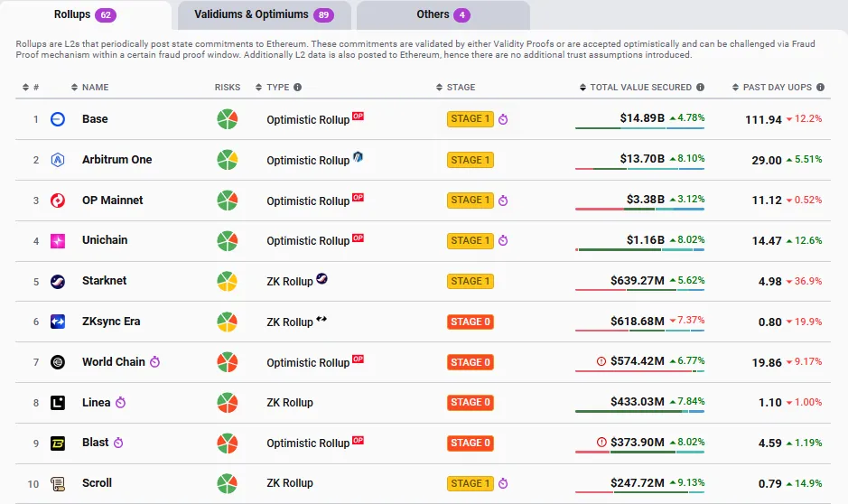Sort by Total Value Secured
Image resolution: width=848 pixels, height=504 pixels.
636,87
